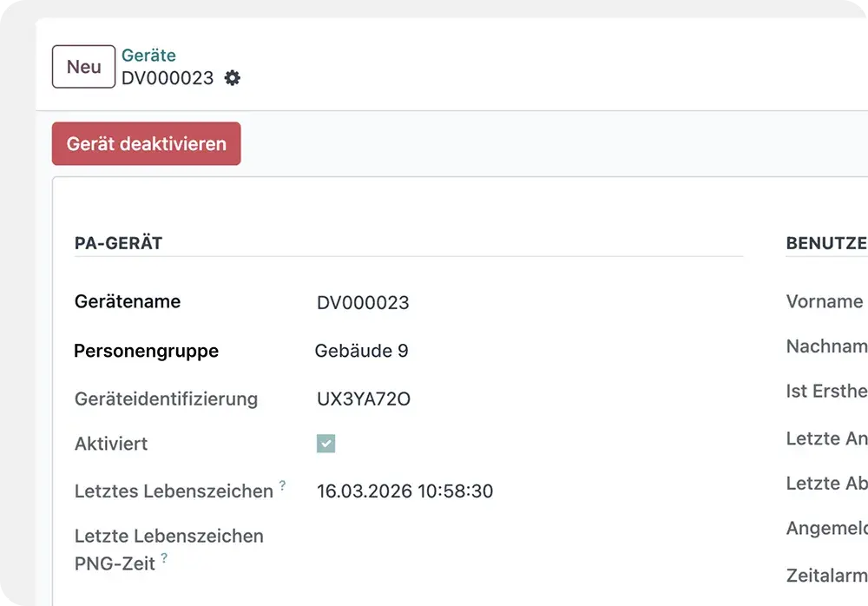Open the gear actions menu beside DV000023

pos(232,78)
